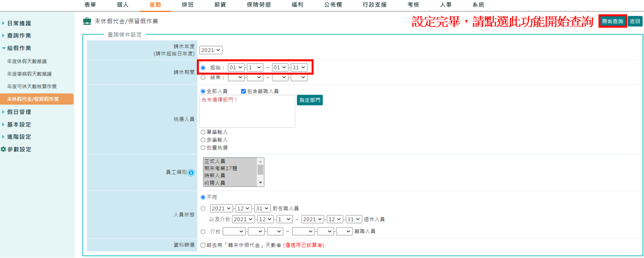Click the 返回 button
This screenshot has width=644, height=258.
[635, 21]
